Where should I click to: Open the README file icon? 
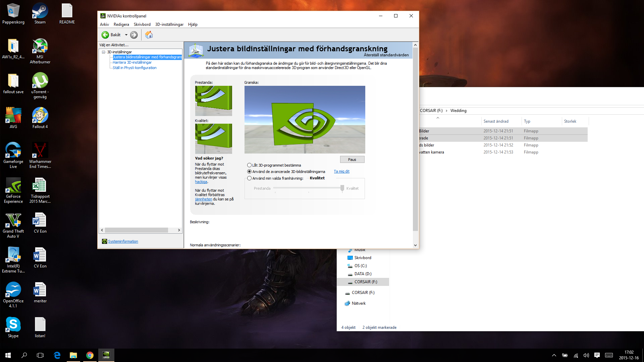(x=67, y=14)
